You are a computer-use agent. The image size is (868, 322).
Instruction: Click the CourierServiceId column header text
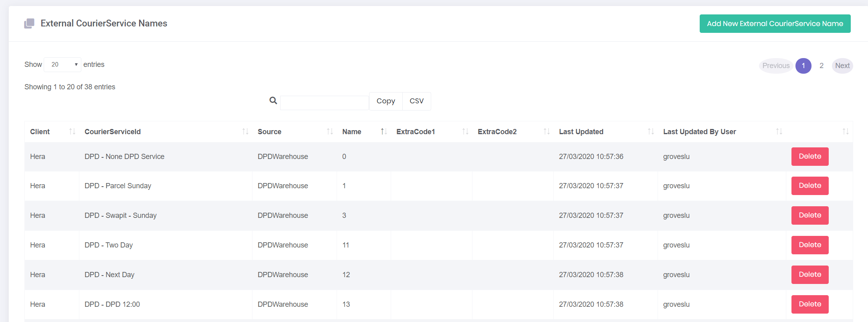tap(113, 132)
